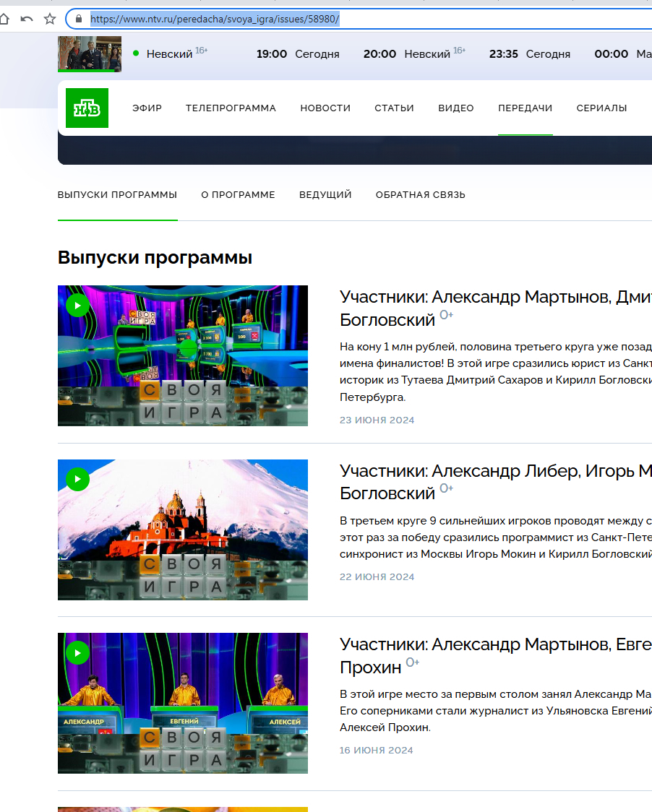
Task: Open episode titled Александр Либер, Игорь Мокин
Action: 495,482
